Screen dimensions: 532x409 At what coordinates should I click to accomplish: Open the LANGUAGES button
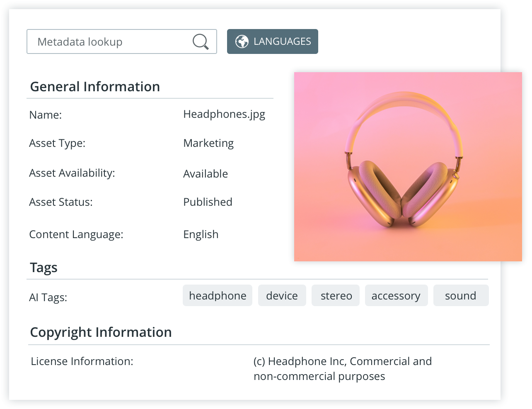click(x=273, y=41)
